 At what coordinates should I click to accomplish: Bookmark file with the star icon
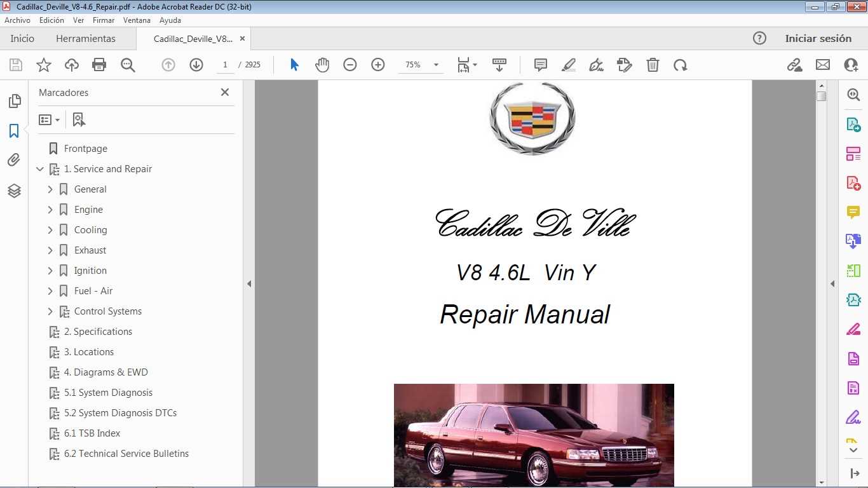point(44,65)
